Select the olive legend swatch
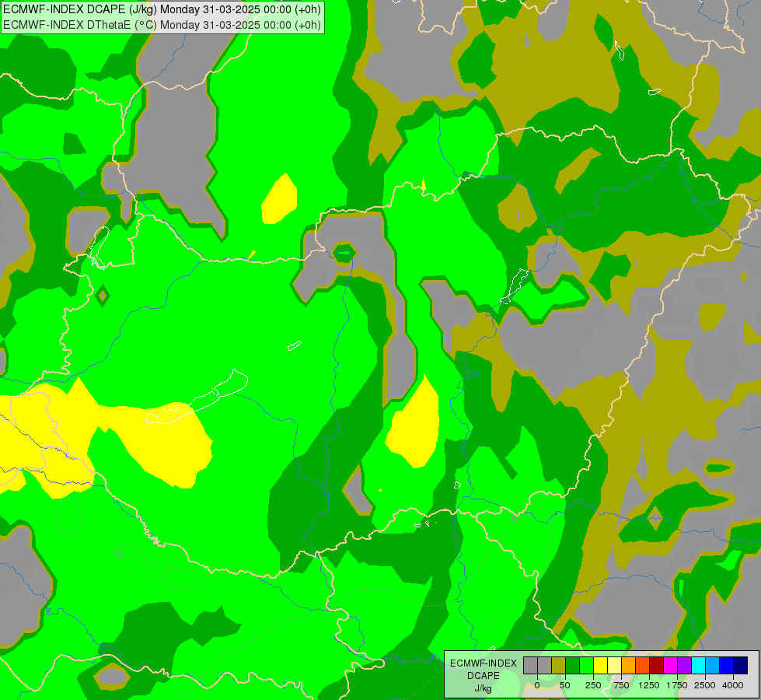Screen dimensions: 761x700 pyautogui.click(x=558, y=665)
